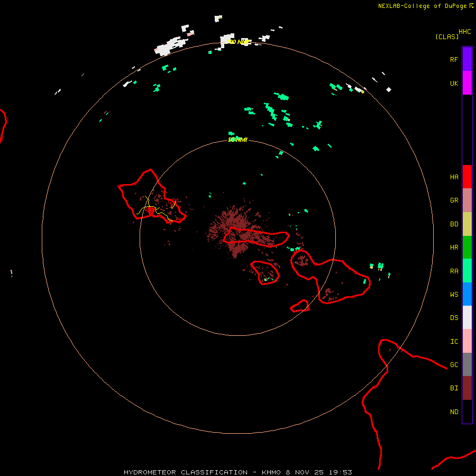Click the bright green RA swatch
The height and width of the screenshot is (476, 476).
tap(467, 271)
